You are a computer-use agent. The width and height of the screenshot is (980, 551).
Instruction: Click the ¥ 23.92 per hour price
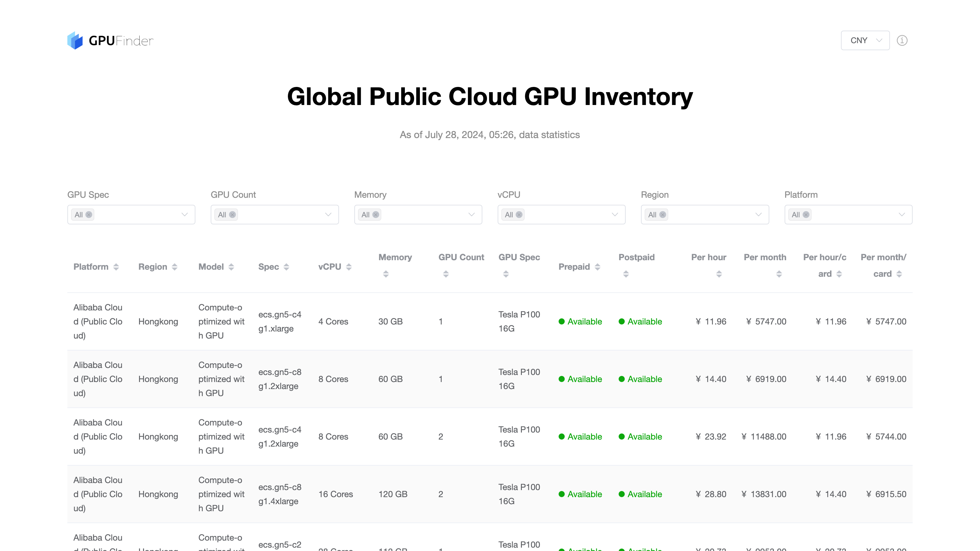tap(710, 436)
